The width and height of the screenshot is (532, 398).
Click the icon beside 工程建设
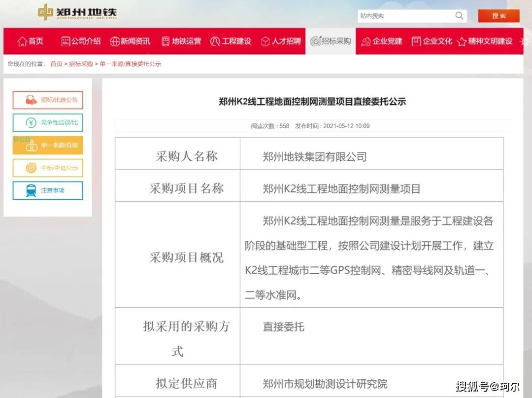coord(215,41)
